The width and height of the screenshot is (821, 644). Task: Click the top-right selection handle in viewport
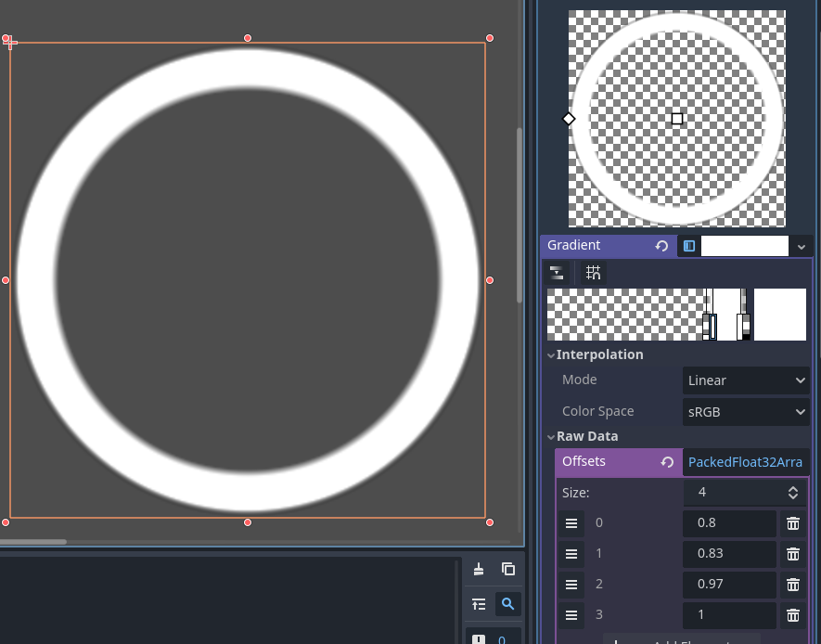click(x=490, y=38)
